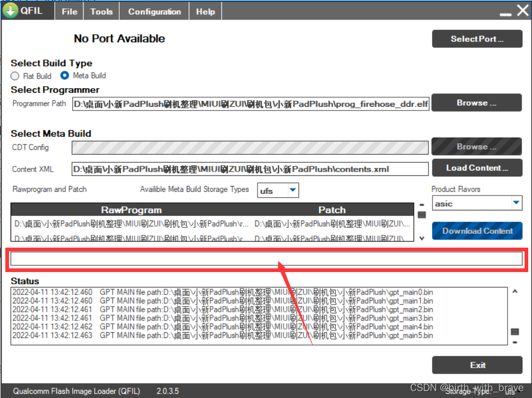Minimize the QFIL window
The height and width of the screenshot is (398, 532).
point(505,14)
